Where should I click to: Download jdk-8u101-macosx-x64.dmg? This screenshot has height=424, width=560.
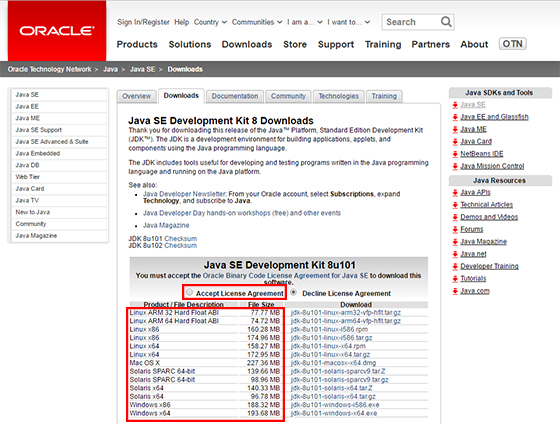click(334, 363)
